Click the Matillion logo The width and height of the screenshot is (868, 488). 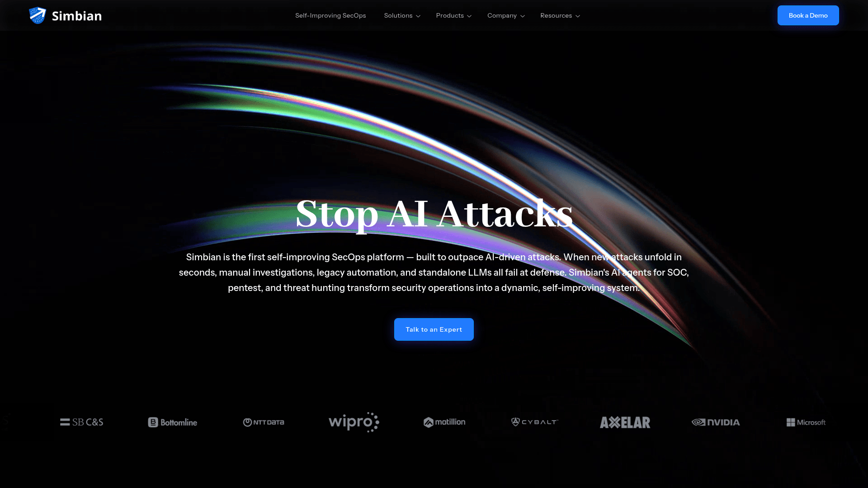(x=444, y=422)
